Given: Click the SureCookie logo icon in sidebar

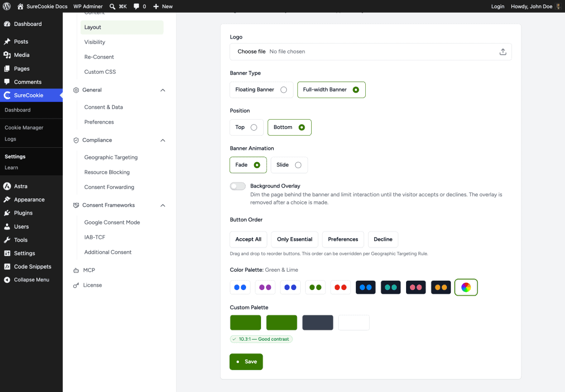Looking at the screenshot, I should pyautogui.click(x=7, y=95).
